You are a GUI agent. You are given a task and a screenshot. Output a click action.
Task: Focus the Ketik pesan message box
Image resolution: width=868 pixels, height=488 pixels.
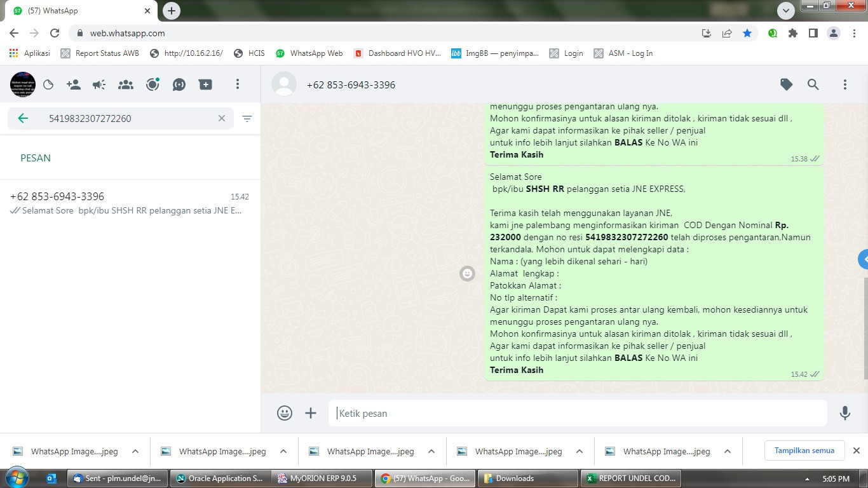coord(578,413)
